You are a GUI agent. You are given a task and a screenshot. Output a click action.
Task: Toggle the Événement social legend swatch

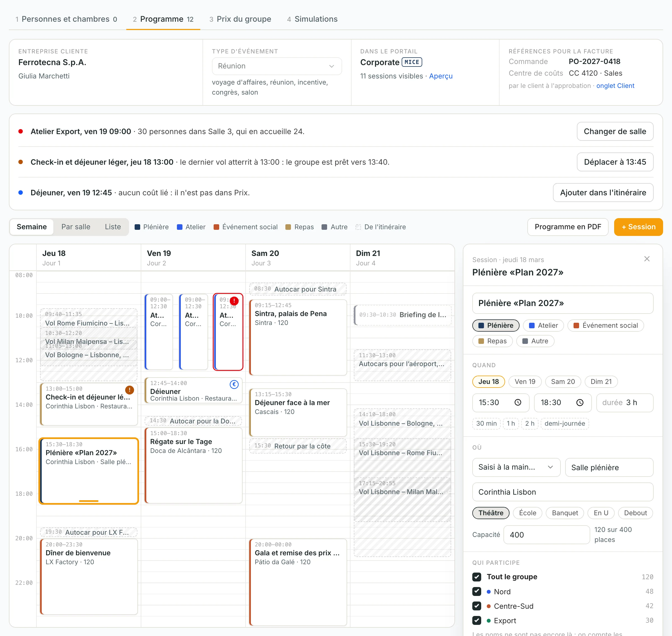pyautogui.click(x=216, y=227)
